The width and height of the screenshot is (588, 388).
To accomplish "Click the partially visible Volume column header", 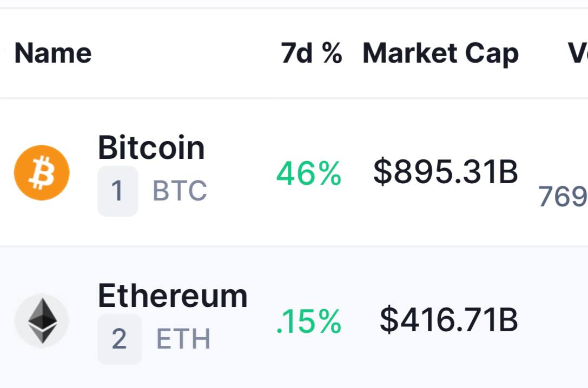I will coord(578,53).
